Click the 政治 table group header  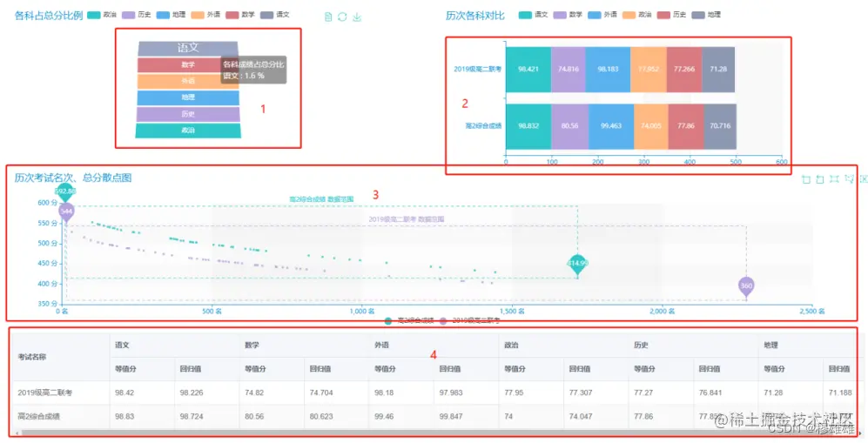(x=511, y=346)
